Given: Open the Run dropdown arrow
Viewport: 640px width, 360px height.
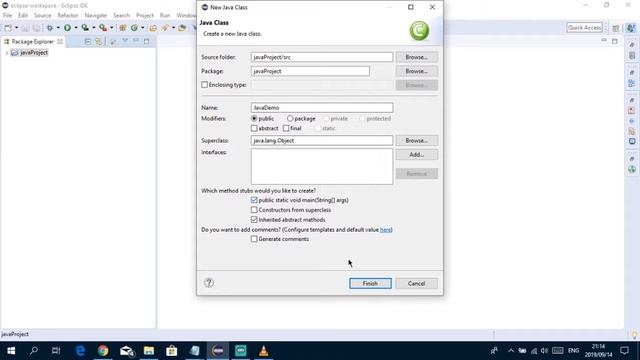Looking at the screenshot, I should (x=76, y=28).
